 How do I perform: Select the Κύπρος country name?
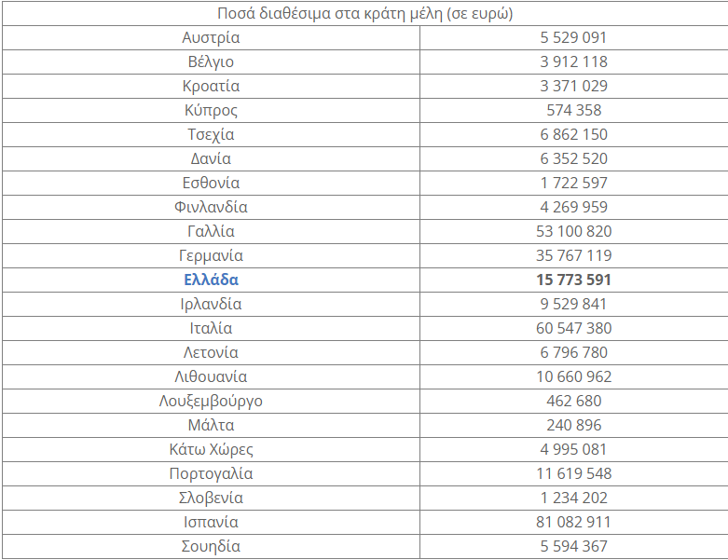click(211, 111)
